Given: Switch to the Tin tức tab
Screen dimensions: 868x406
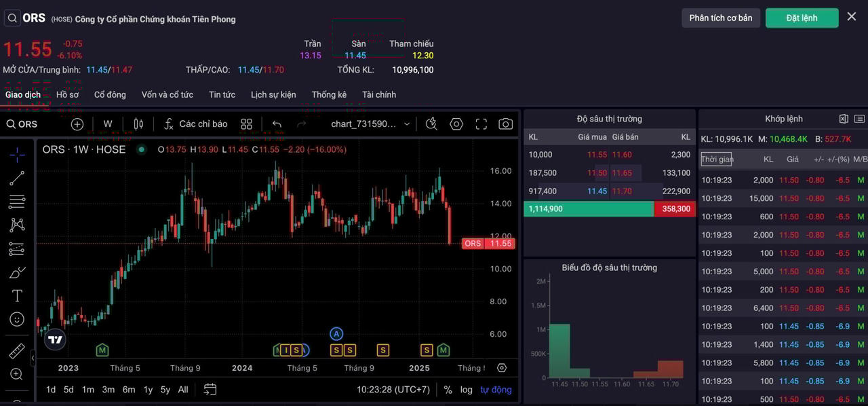Looking at the screenshot, I should pos(222,94).
